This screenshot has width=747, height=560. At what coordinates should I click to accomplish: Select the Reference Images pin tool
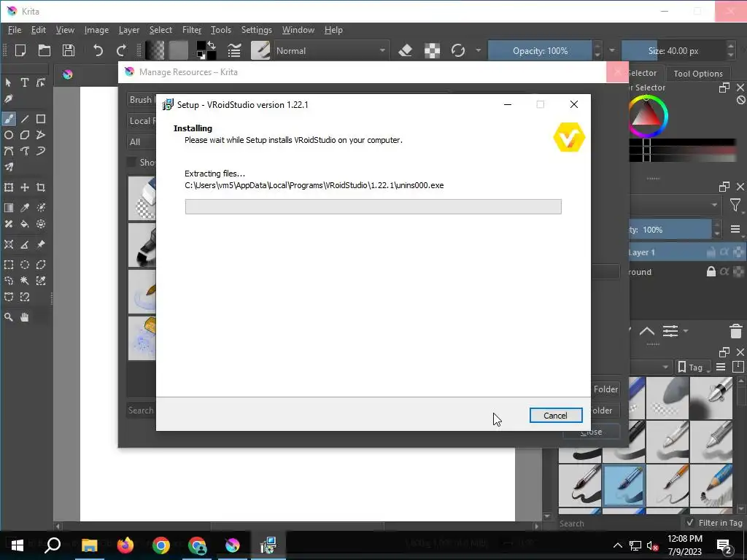[41, 244]
